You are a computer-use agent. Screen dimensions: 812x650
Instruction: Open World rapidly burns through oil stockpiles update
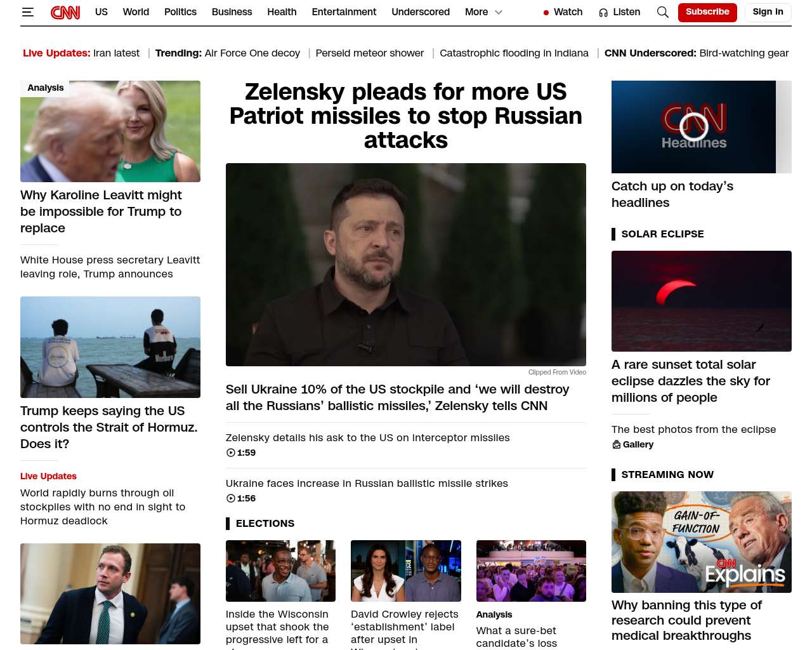click(103, 507)
